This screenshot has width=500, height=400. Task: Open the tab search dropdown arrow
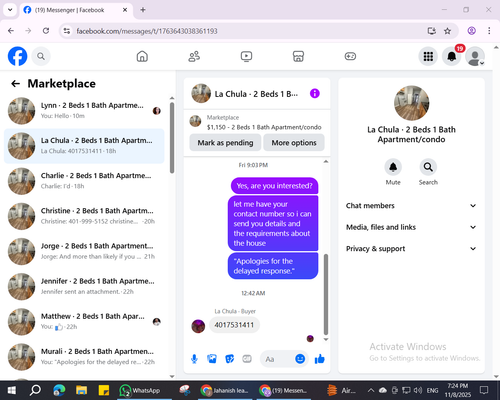[10, 10]
